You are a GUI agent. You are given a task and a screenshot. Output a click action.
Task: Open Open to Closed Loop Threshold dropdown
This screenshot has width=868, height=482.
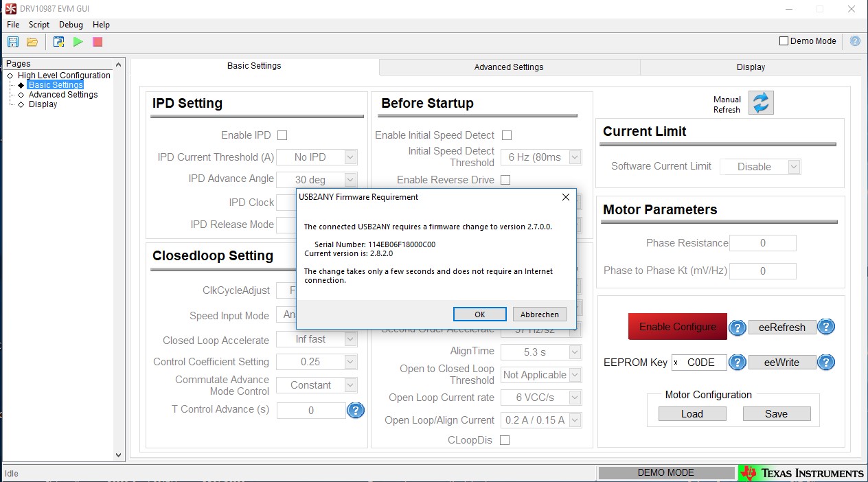point(575,375)
